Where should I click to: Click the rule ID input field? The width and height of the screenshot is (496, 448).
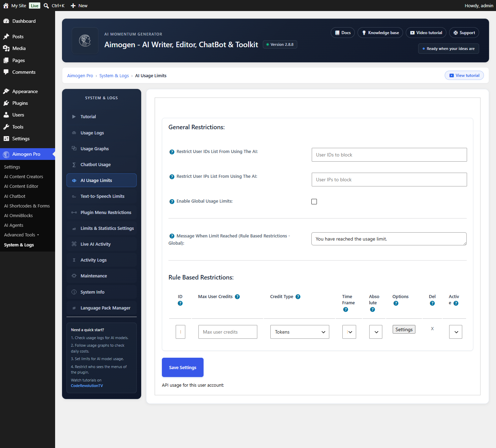(180, 332)
